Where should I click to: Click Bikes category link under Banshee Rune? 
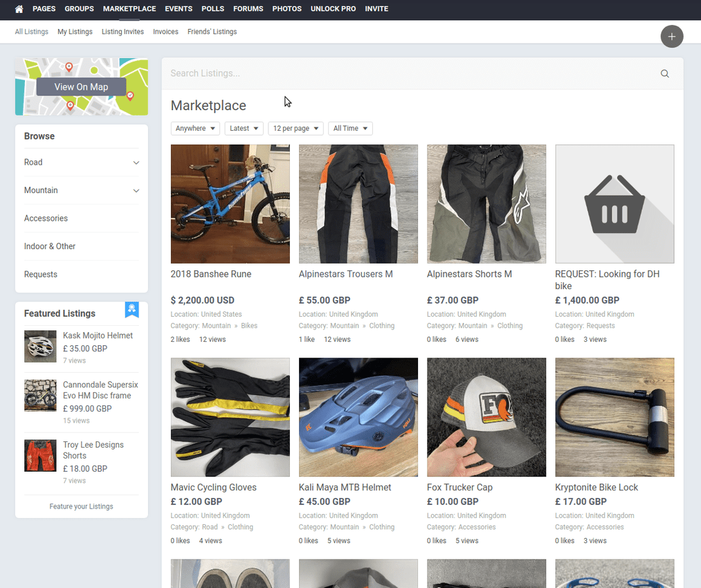(x=249, y=326)
